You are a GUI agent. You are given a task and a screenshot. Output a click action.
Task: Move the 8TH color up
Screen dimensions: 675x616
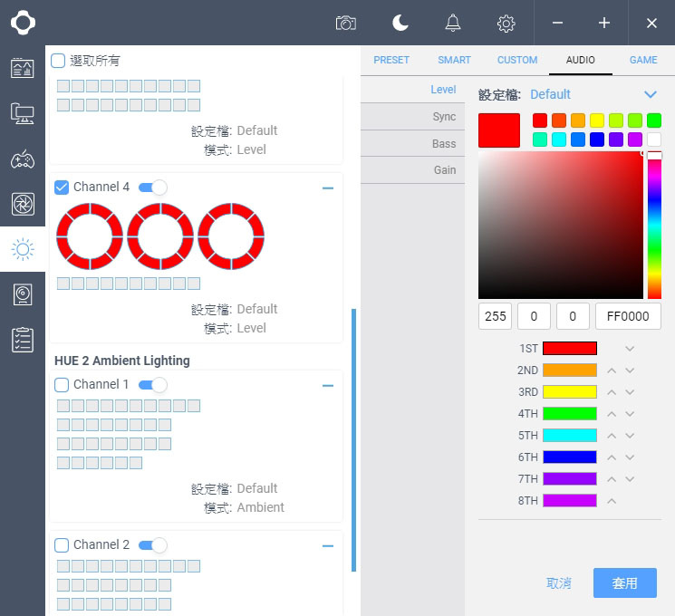tap(612, 501)
